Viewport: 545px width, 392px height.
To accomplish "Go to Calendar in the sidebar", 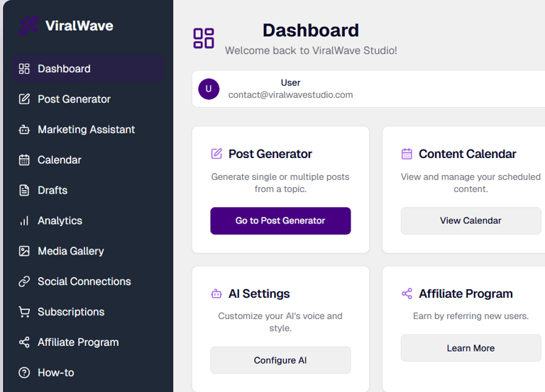I will [x=88, y=160].
